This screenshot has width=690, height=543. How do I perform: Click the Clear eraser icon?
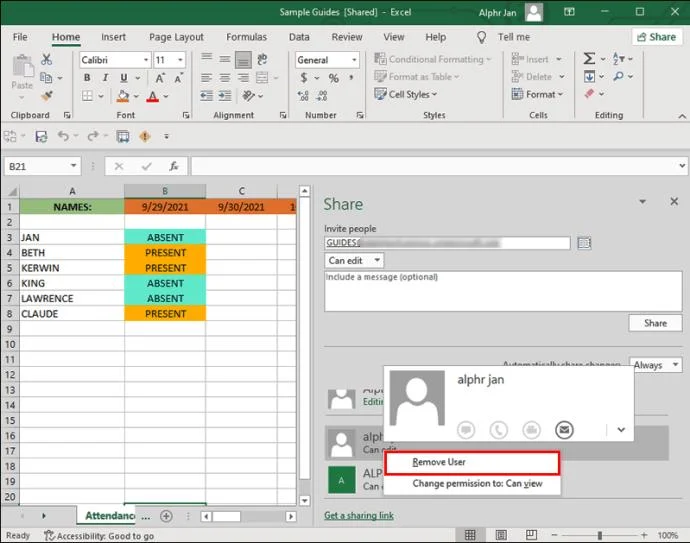point(589,94)
